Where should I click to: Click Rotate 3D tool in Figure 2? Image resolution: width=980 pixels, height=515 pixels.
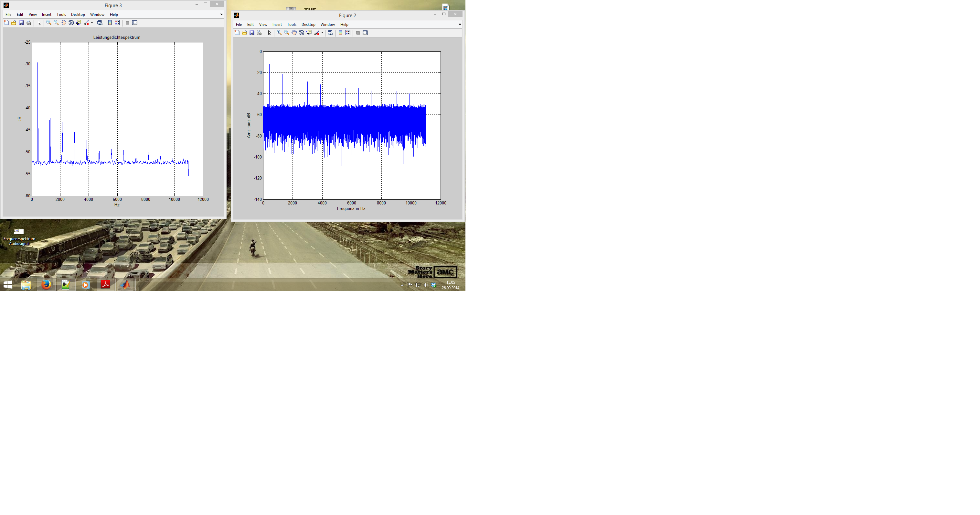[x=302, y=33]
